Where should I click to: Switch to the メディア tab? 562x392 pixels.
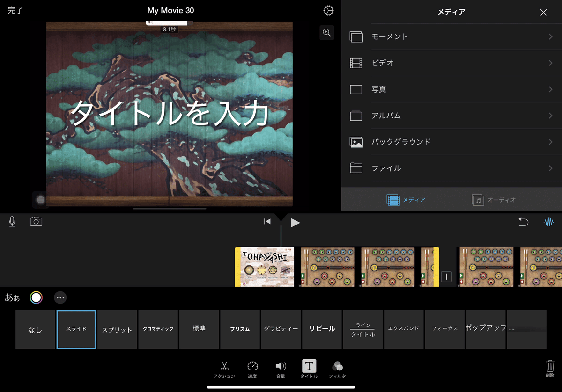point(406,200)
